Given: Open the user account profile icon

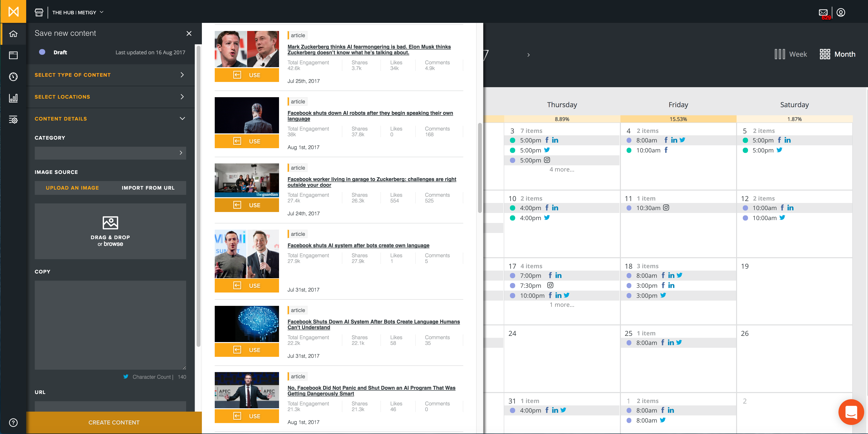Looking at the screenshot, I should pos(841,12).
